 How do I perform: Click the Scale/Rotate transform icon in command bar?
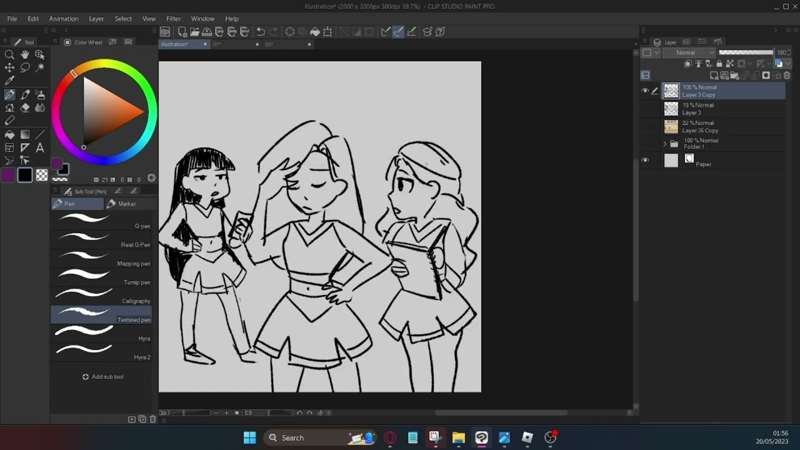click(328, 32)
